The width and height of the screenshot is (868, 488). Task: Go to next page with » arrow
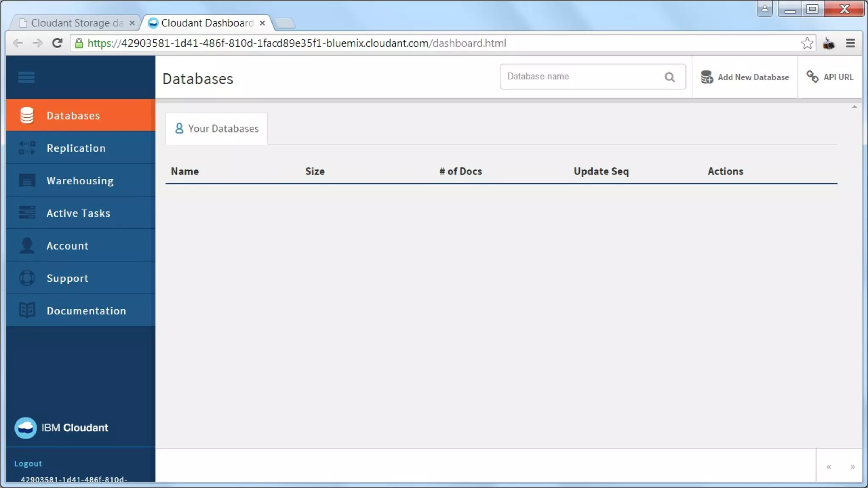tap(852, 467)
